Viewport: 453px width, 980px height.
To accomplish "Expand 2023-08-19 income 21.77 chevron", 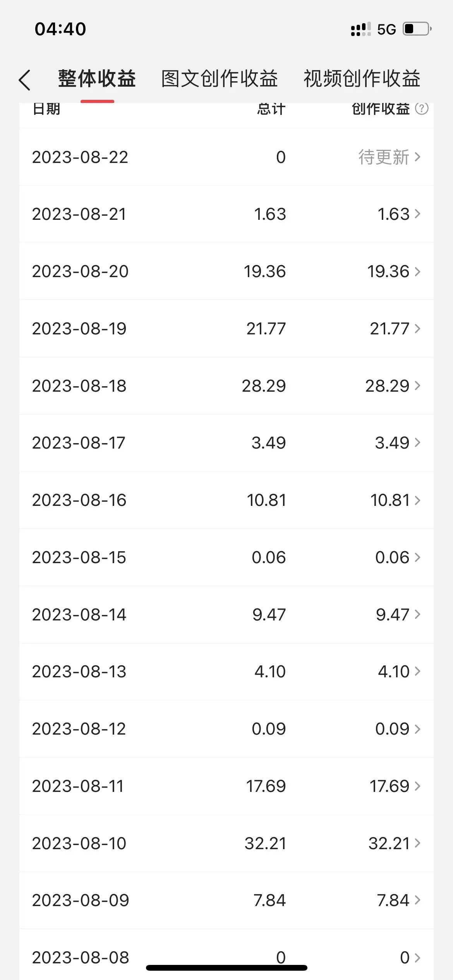I will coord(417,329).
